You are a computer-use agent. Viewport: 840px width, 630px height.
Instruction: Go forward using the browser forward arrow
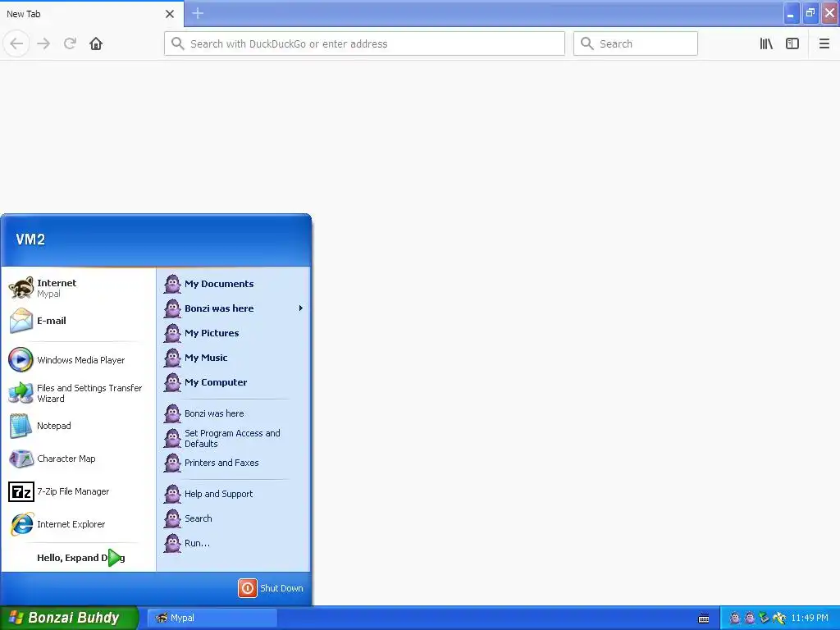click(44, 43)
